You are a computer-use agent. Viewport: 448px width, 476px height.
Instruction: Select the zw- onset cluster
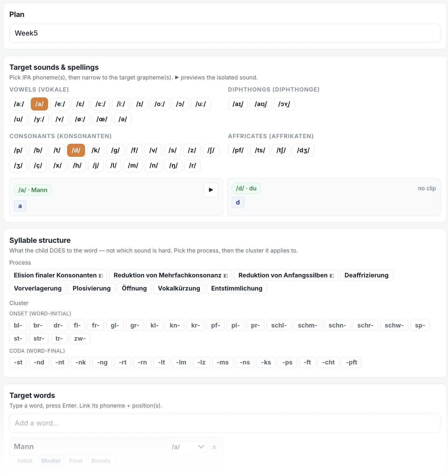(x=80, y=339)
